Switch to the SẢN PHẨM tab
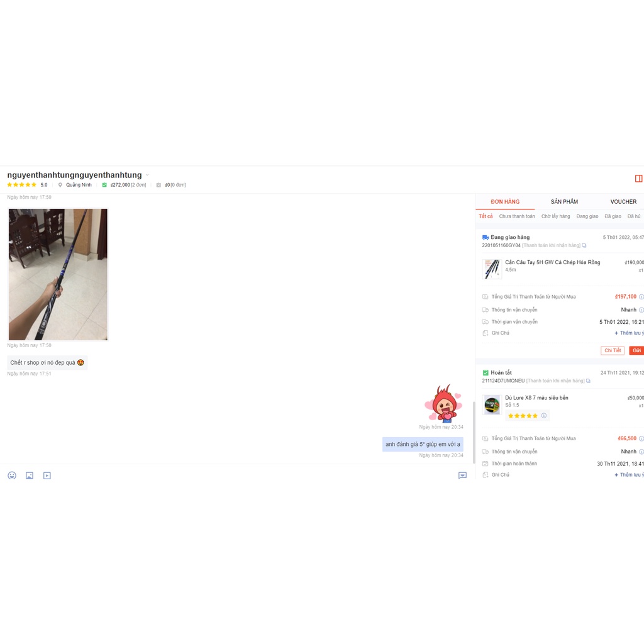The image size is (644, 644). click(x=564, y=202)
